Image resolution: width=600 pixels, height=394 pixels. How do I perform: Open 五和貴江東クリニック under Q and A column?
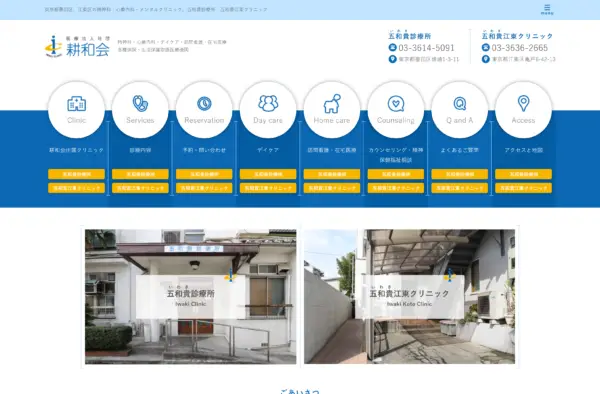tap(460, 188)
